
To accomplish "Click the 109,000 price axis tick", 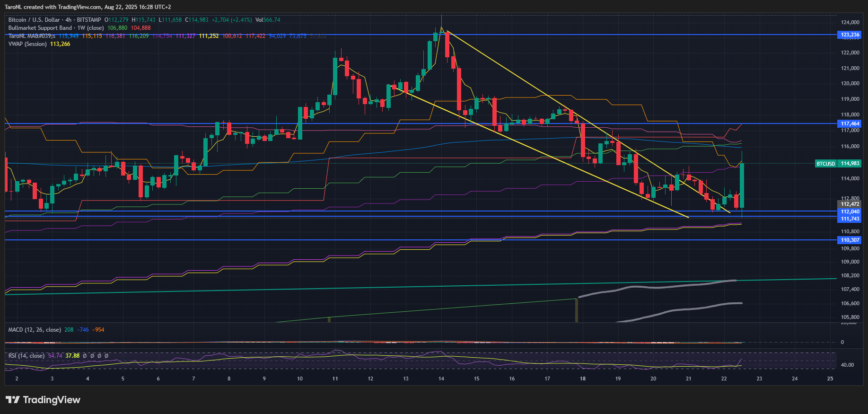I will point(850,262).
